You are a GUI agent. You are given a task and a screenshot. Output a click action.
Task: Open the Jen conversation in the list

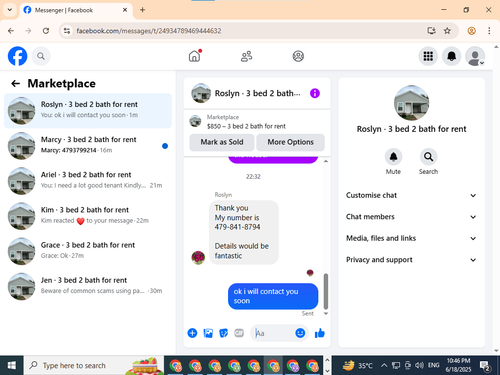[x=88, y=286]
